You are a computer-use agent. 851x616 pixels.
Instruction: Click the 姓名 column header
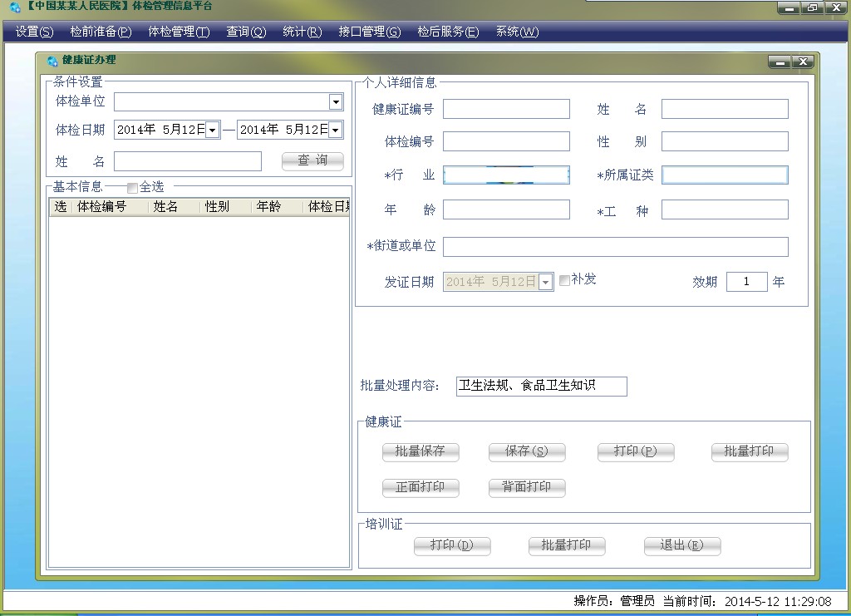175,207
